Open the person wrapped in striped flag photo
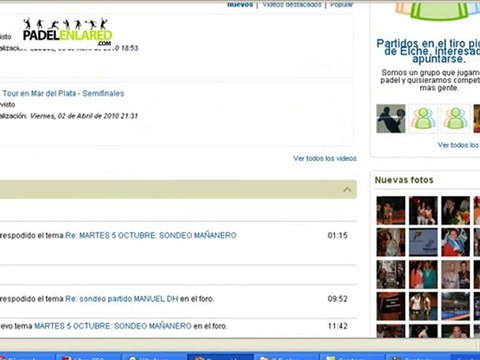 click(x=455, y=242)
